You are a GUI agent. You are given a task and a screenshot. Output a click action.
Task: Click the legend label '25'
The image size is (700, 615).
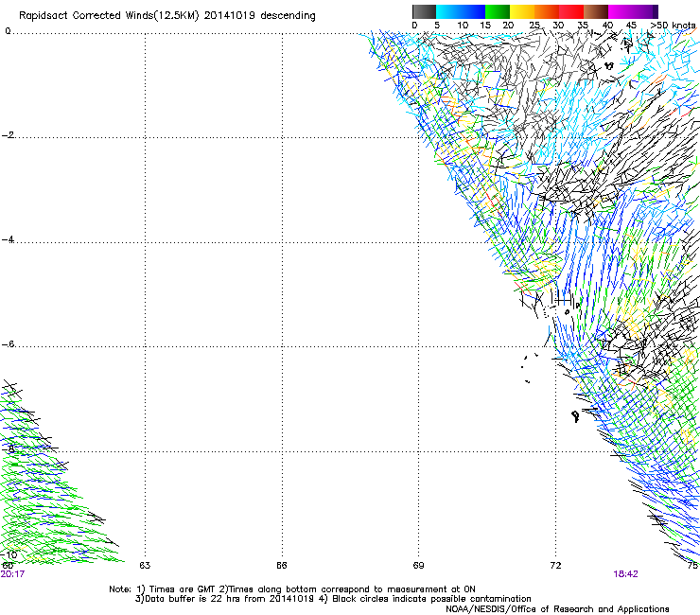534,26
